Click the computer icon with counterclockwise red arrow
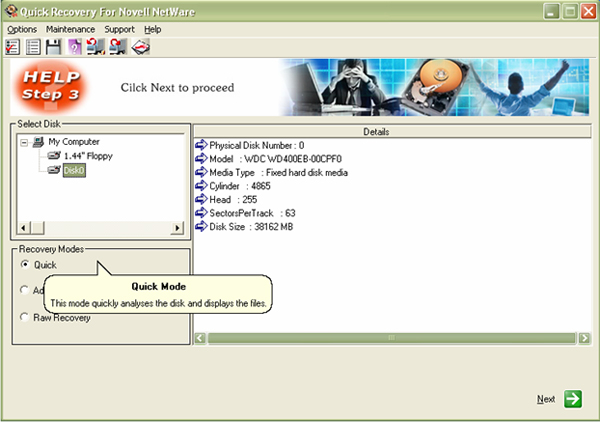This screenshot has width=600, height=422. [95, 47]
